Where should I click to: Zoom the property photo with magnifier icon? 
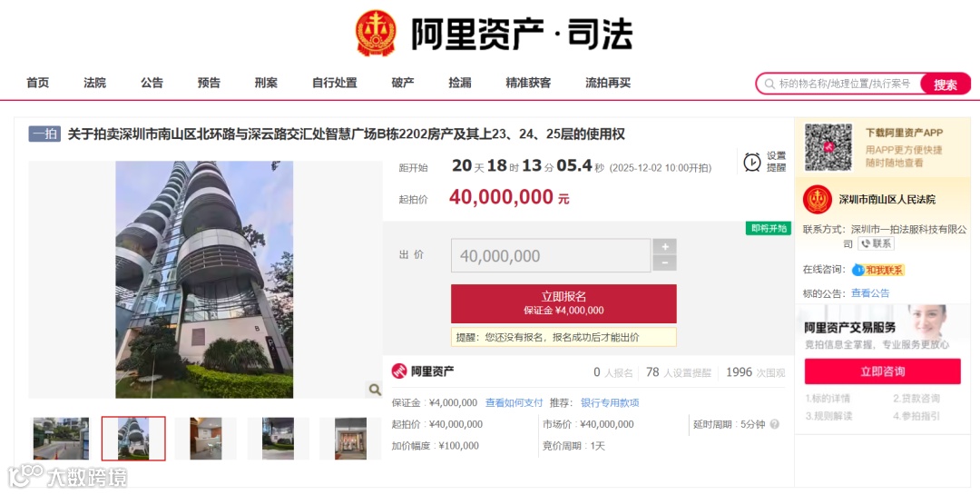(x=375, y=390)
